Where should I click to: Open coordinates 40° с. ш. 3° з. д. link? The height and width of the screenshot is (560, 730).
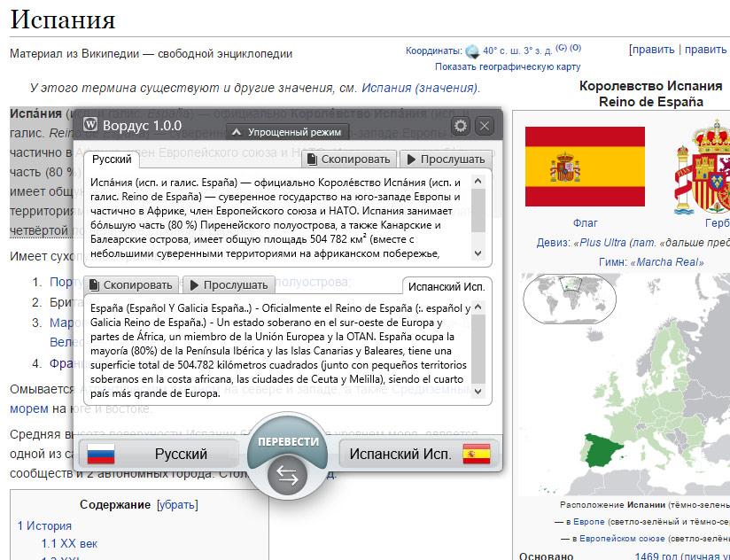517,51
